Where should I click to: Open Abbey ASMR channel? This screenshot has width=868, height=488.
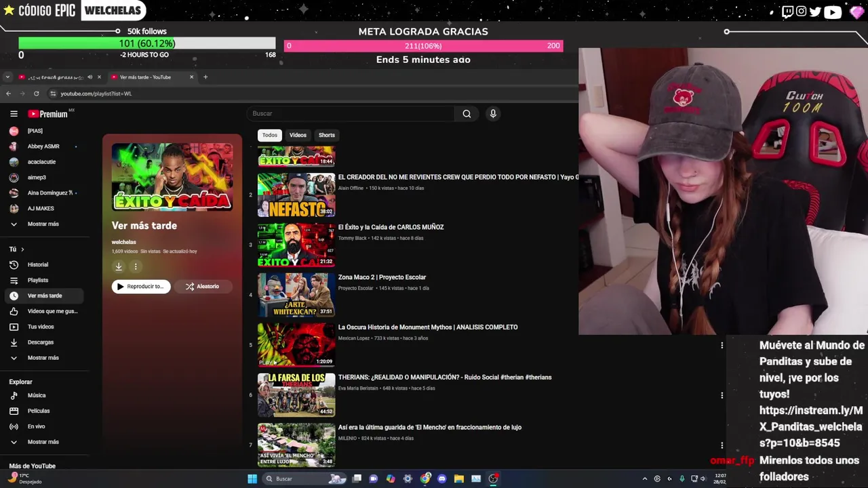[x=45, y=146]
